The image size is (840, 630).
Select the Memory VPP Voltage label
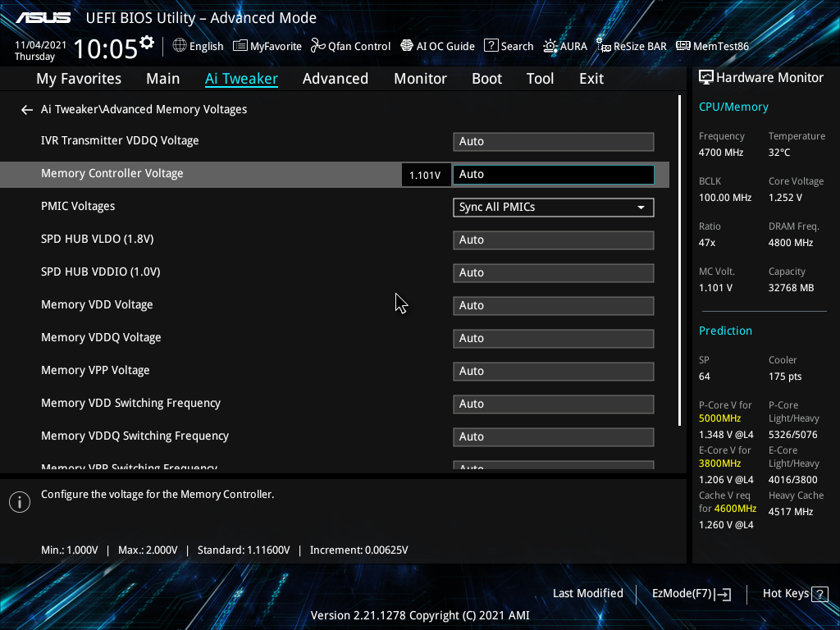pos(95,370)
